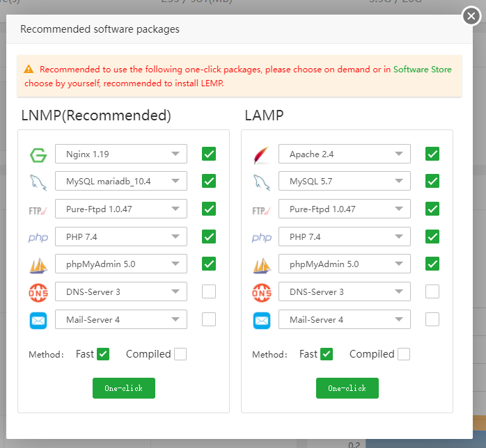Enable Mail-Server 4 in LAMP column
The image size is (486, 448).
(x=432, y=319)
